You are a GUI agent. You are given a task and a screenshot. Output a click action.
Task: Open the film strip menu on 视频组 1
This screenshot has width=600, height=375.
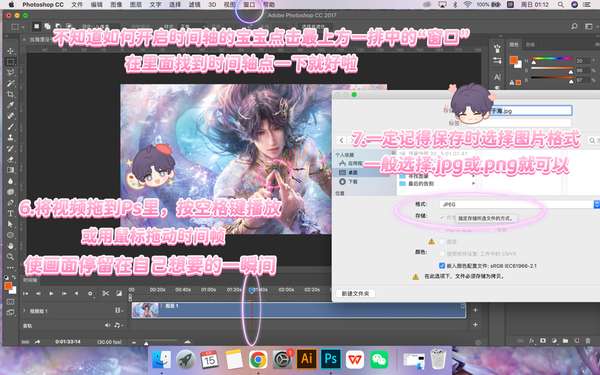point(118,311)
